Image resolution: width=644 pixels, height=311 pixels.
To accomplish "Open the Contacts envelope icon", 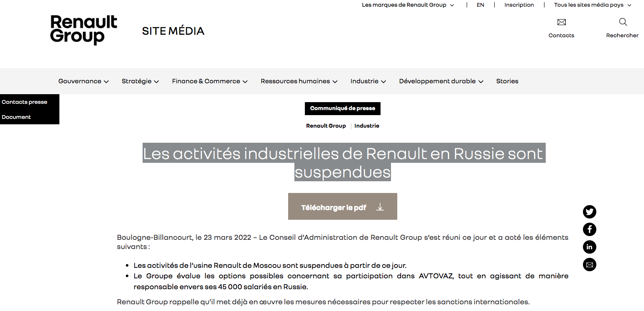I will pos(562,22).
